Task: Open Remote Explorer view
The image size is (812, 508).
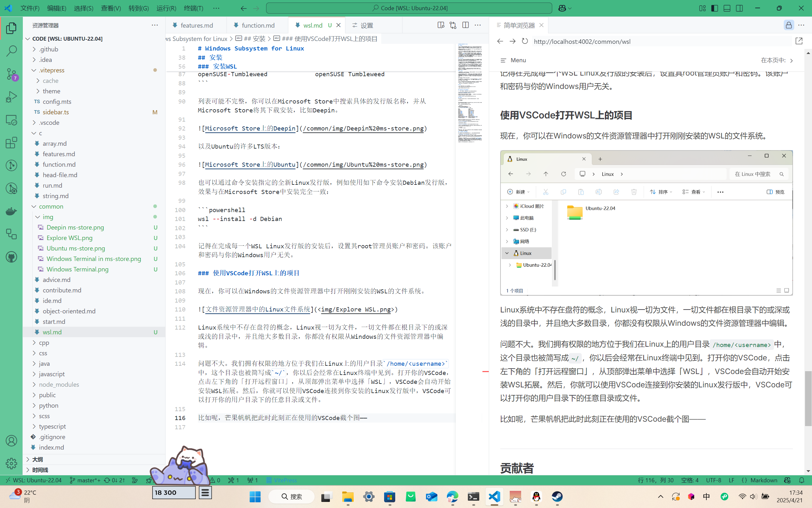Action: (x=11, y=120)
